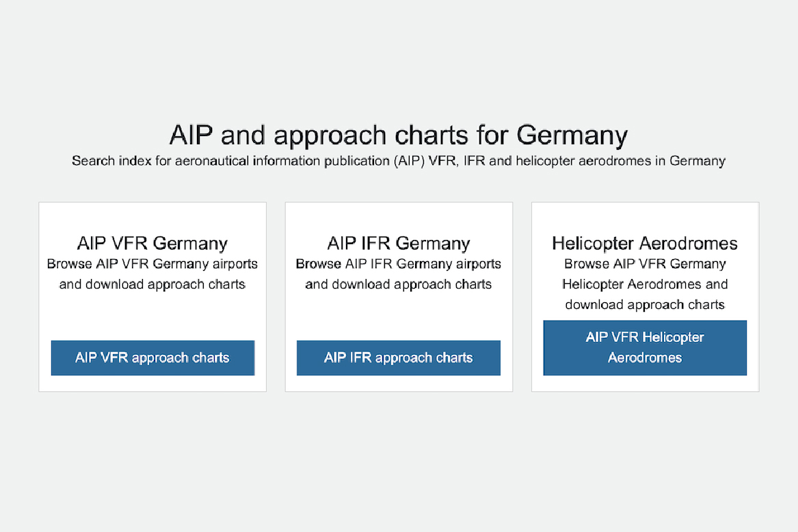Click the 'Browse AIP IFR Germany airports' line

pyautogui.click(x=399, y=264)
